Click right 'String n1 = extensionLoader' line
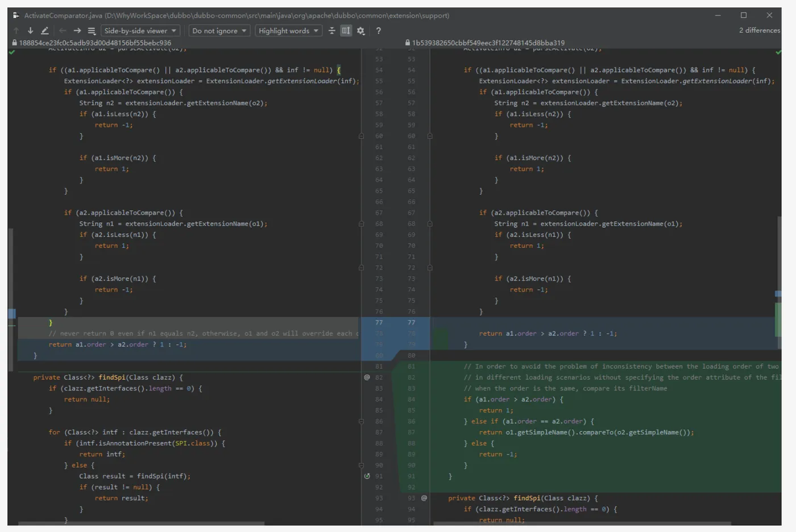Viewport: 796px width, 532px height. 588,224
